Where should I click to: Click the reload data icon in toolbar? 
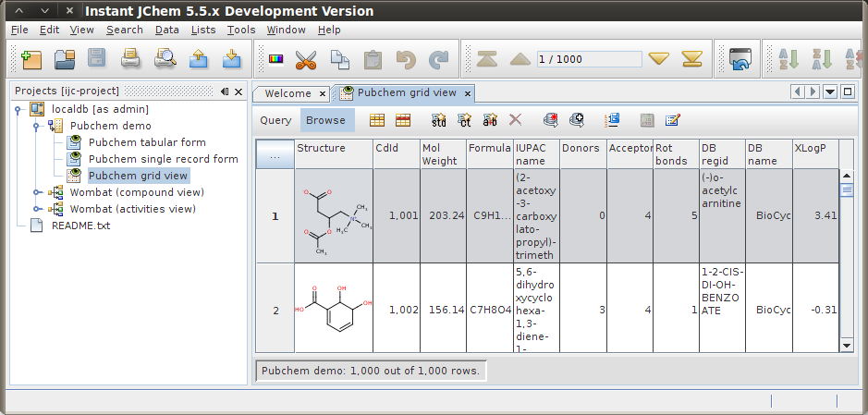pyautogui.click(x=739, y=60)
